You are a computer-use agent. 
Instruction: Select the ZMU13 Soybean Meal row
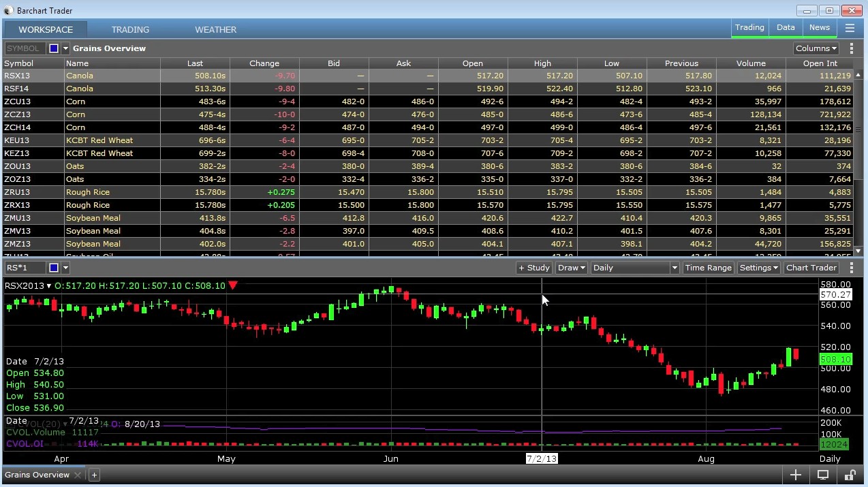tap(428, 218)
